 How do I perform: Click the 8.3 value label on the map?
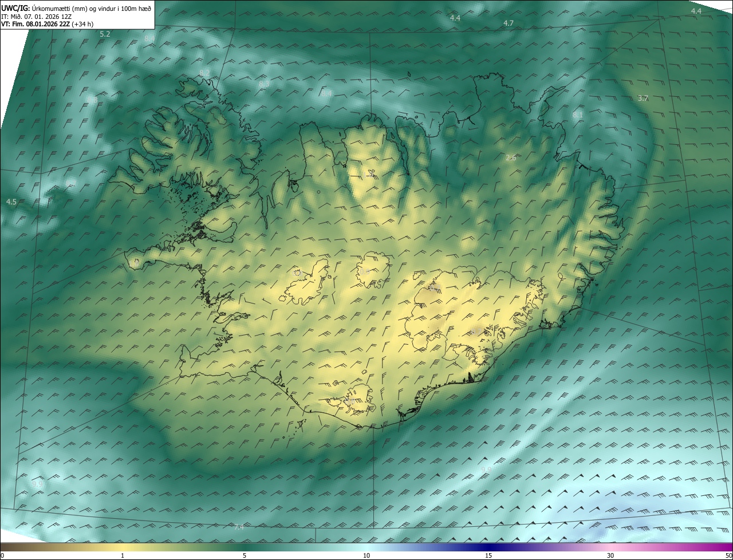(x=264, y=84)
